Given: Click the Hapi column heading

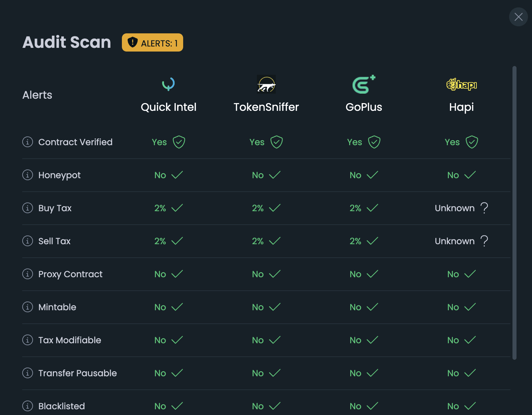Looking at the screenshot, I should [462, 107].
